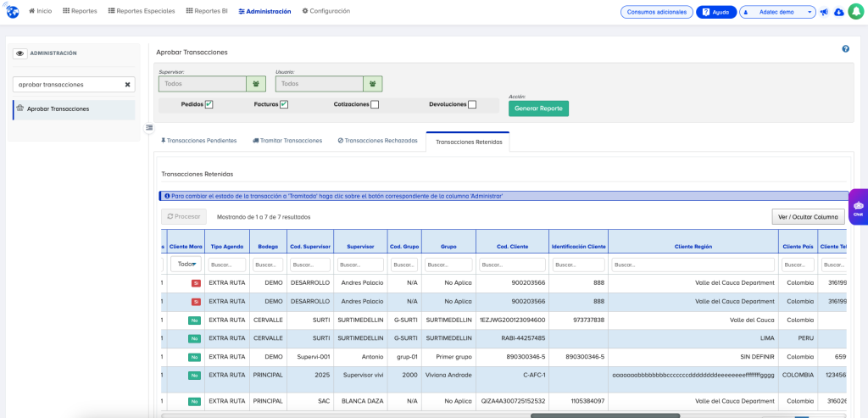The height and width of the screenshot is (418, 868).
Task: Click the cloud download icon
Action: pos(838,12)
